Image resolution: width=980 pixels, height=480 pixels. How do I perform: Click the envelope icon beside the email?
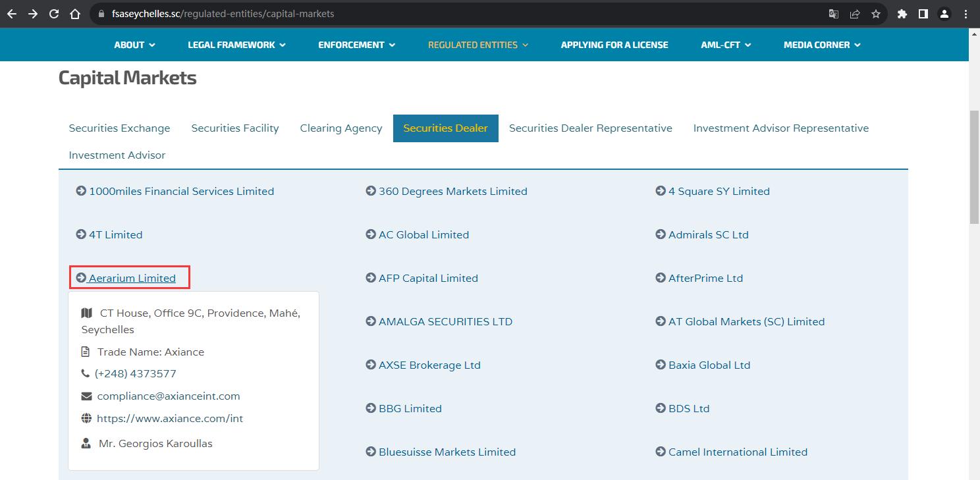pyautogui.click(x=86, y=396)
